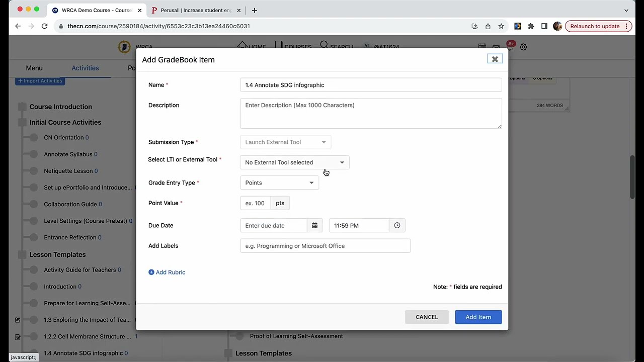The height and width of the screenshot is (362, 644).
Task: Close the WRCA Demo Course tab
Action: tap(140, 10)
